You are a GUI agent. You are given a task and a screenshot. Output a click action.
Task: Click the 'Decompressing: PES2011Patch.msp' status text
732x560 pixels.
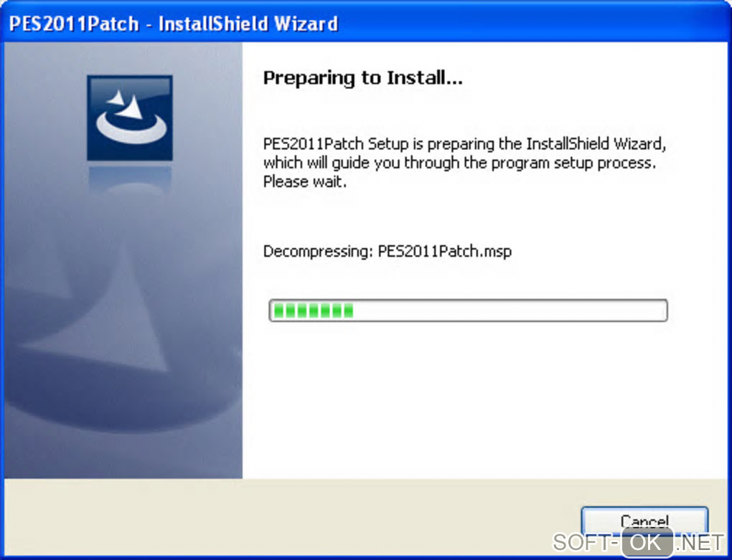click(387, 252)
